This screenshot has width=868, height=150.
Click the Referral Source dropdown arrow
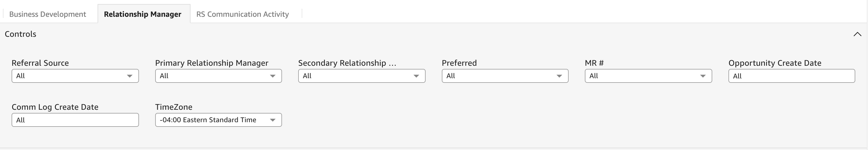130,76
